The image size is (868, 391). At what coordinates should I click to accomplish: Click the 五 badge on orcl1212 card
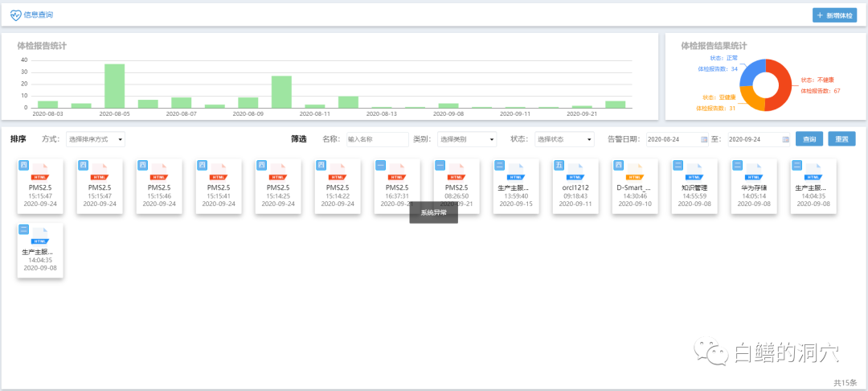559,164
